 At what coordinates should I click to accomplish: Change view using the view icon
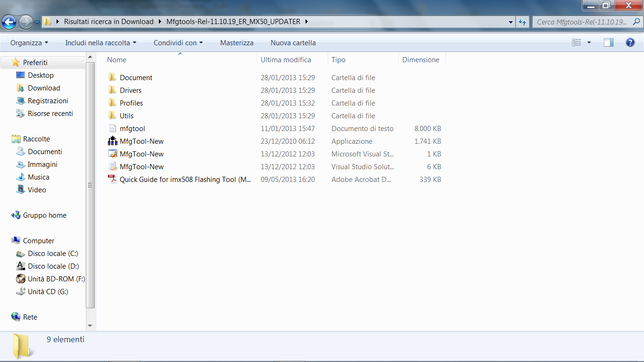577,42
